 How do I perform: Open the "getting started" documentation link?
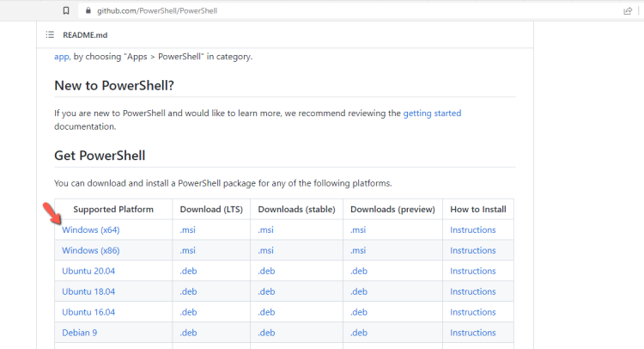pos(432,113)
